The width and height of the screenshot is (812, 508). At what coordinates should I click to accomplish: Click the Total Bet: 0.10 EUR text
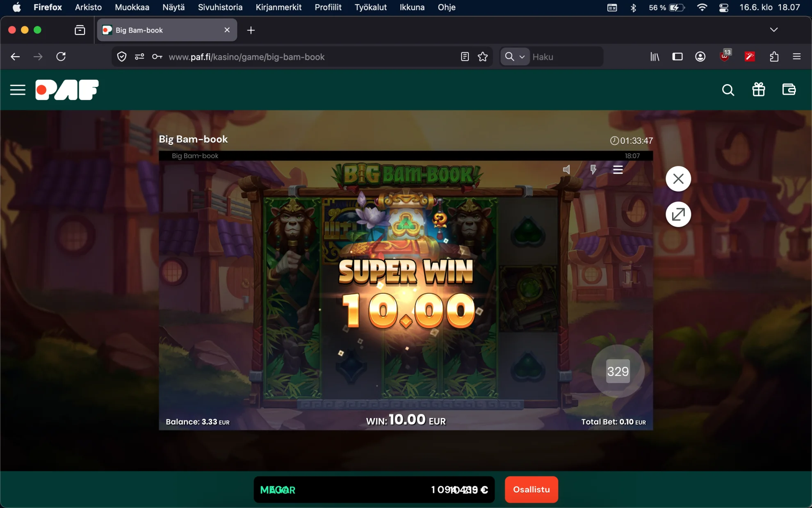coord(614,422)
